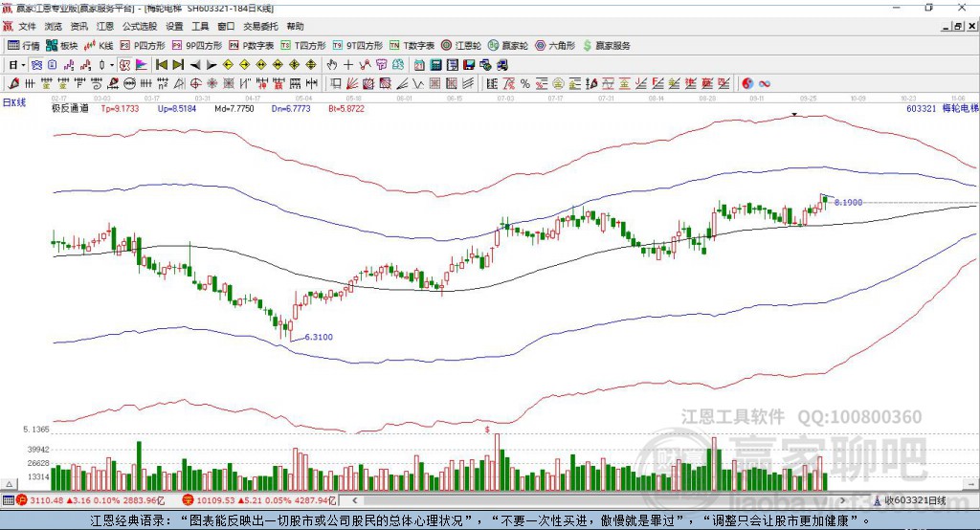Open the 9P四方形 tool
This screenshot has width=980, height=530.
pyautogui.click(x=197, y=46)
